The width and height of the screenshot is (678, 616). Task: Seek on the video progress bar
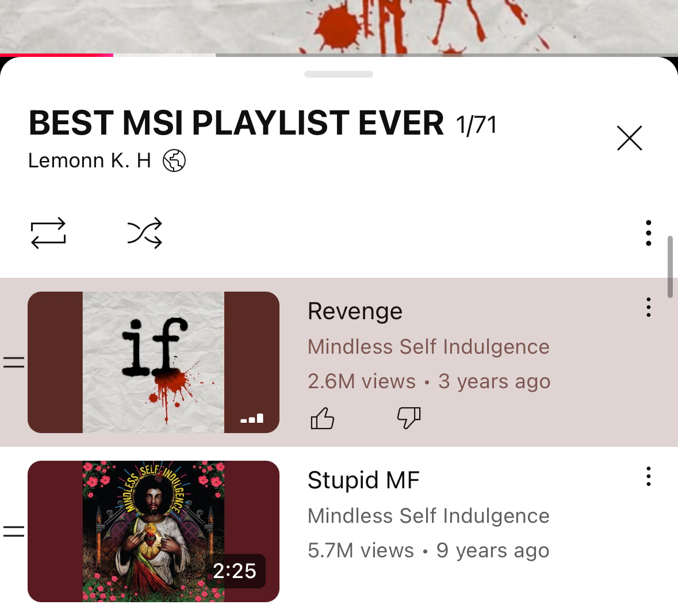pyautogui.click(x=339, y=55)
